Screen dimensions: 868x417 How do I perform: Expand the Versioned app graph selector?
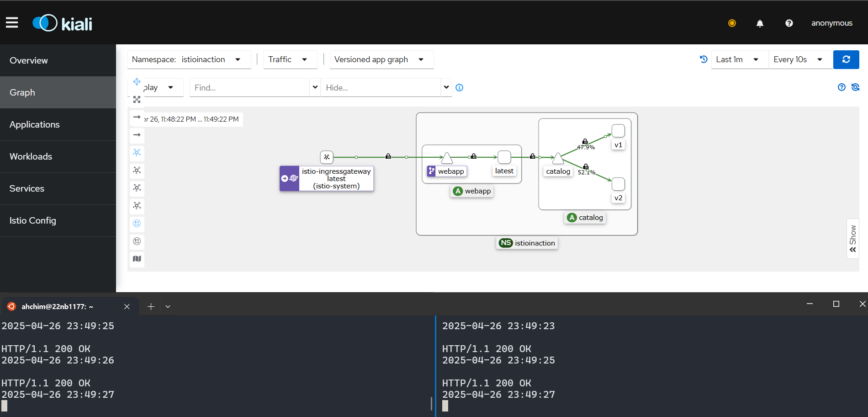point(381,59)
